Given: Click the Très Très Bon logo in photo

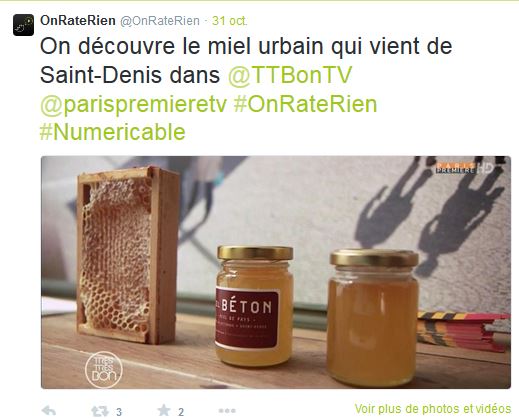Looking at the screenshot, I should [104, 370].
